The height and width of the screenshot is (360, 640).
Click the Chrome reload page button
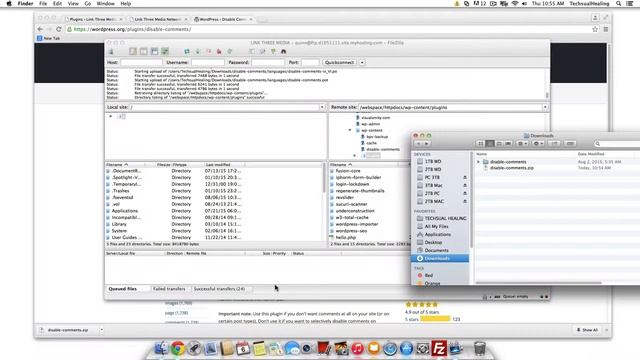point(59,29)
